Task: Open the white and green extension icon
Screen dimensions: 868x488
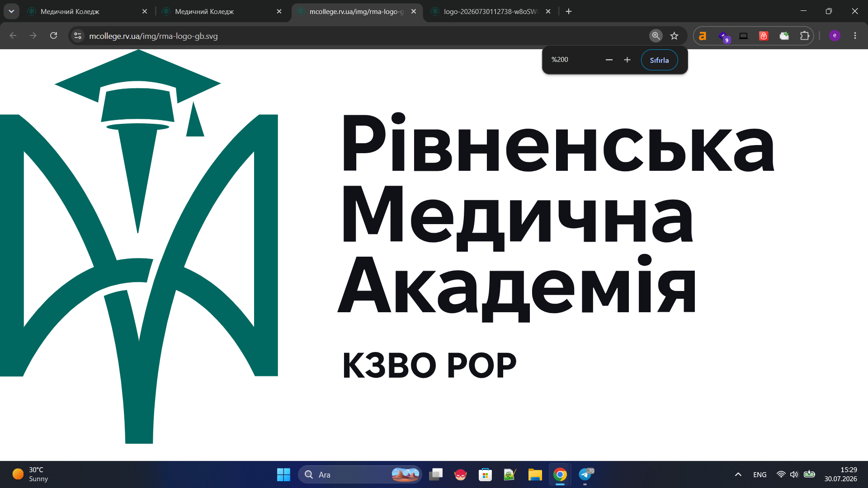Action: coord(784,36)
